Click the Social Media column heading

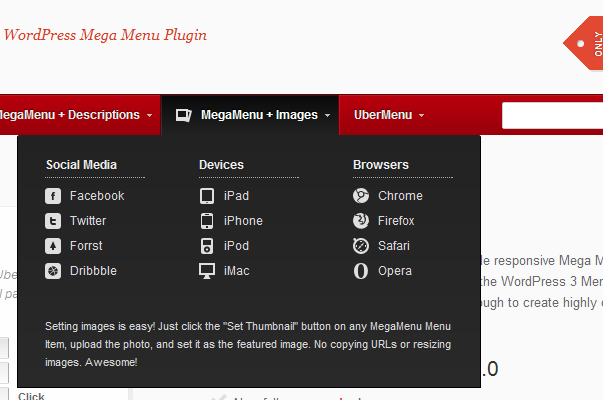(x=81, y=165)
